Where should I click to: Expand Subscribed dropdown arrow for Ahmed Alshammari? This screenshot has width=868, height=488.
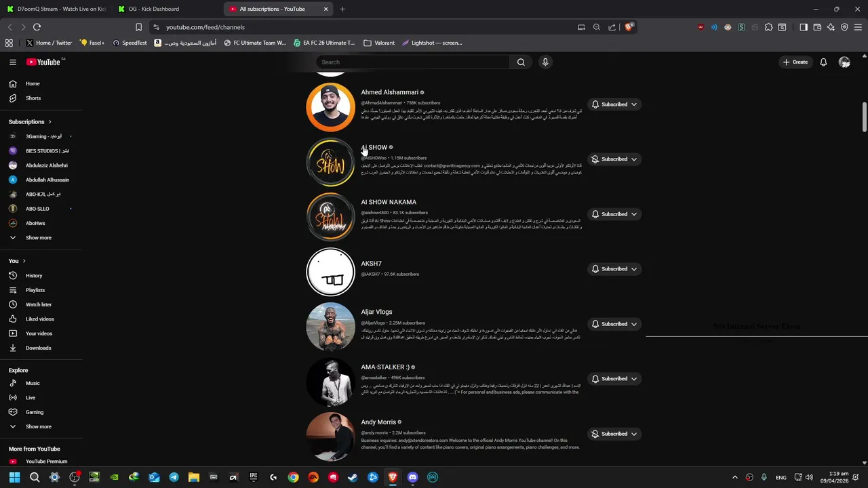(634, 104)
